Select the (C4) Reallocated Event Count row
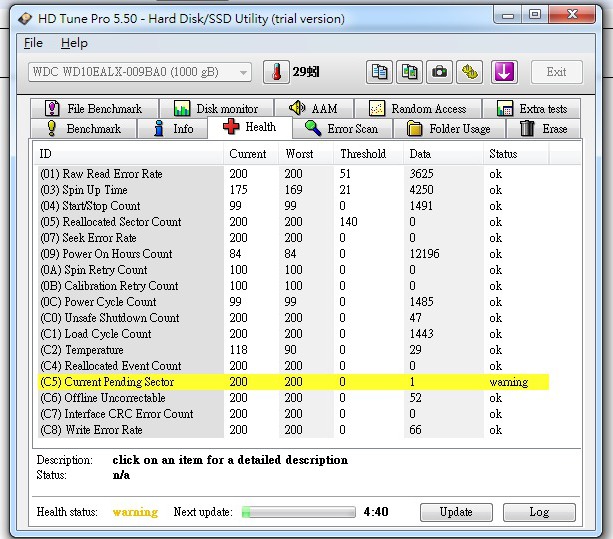This screenshot has height=539, width=613. [293, 366]
